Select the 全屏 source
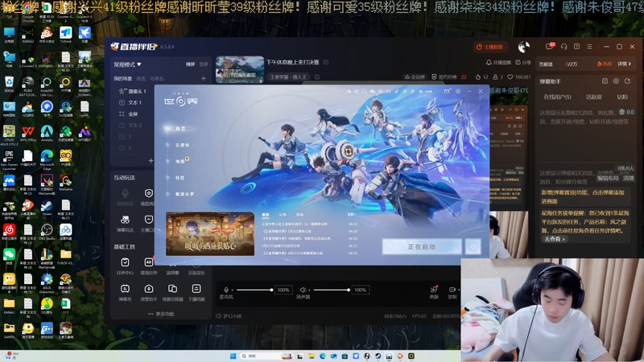 (x=130, y=113)
